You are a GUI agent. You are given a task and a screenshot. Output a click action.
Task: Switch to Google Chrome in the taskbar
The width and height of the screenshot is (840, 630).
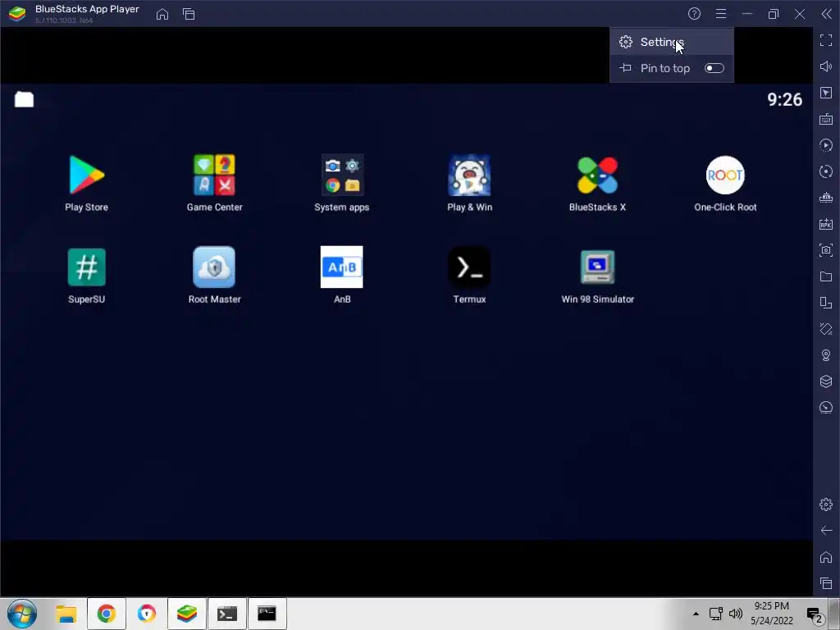[x=106, y=614]
